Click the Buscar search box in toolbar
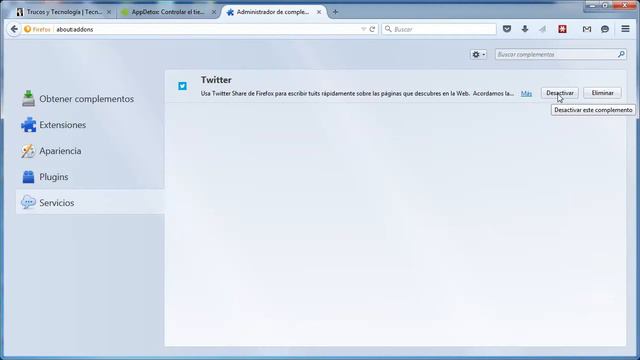640x360 pixels. point(439,29)
